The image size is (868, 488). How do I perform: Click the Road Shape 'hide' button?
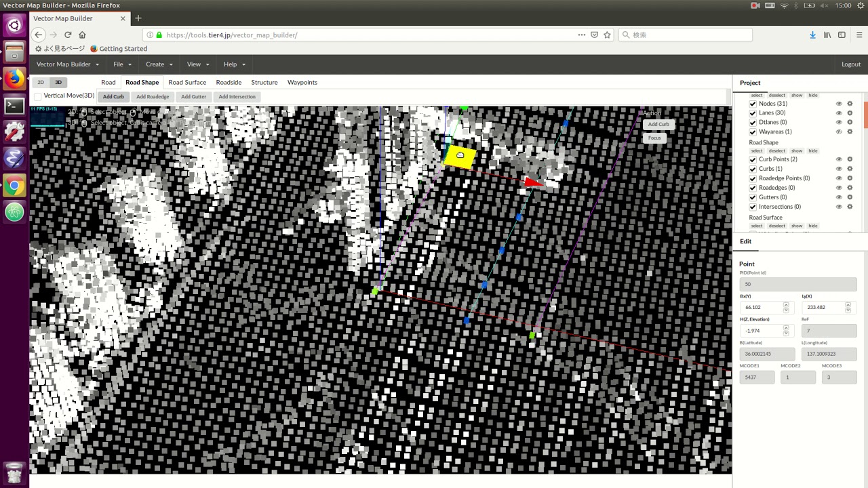pyautogui.click(x=813, y=151)
